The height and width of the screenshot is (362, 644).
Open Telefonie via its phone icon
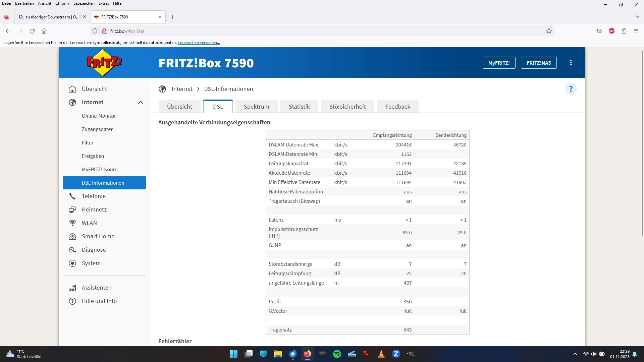tap(72, 196)
